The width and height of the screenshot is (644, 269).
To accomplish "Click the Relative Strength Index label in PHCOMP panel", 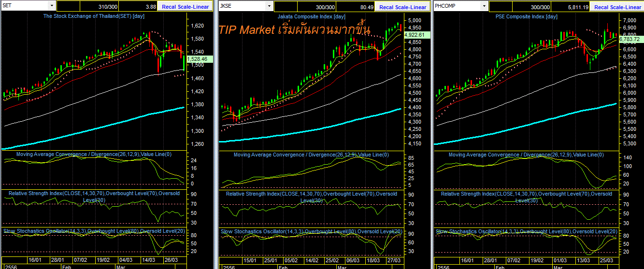I will click(526, 197).
